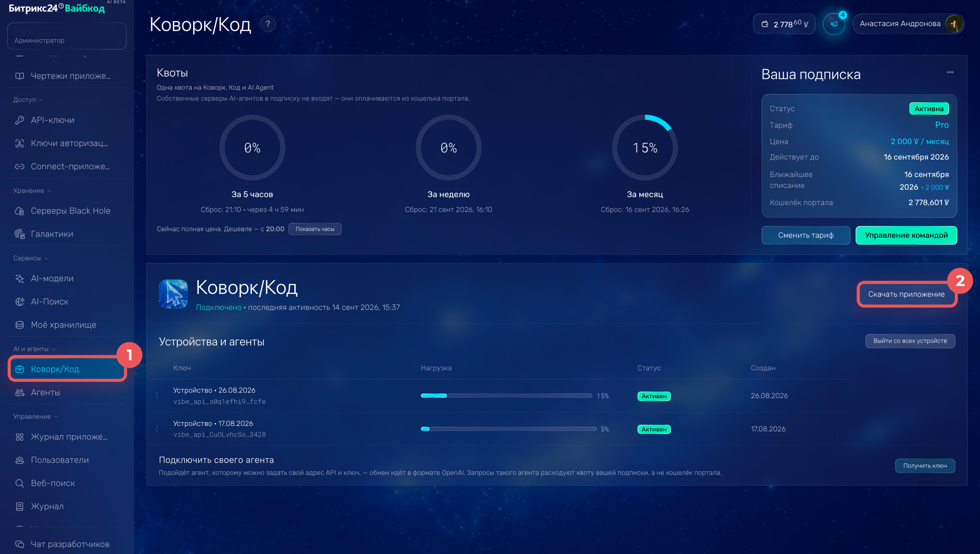Click the Сменить тариф button
980x554 pixels.
(x=806, y=235)
